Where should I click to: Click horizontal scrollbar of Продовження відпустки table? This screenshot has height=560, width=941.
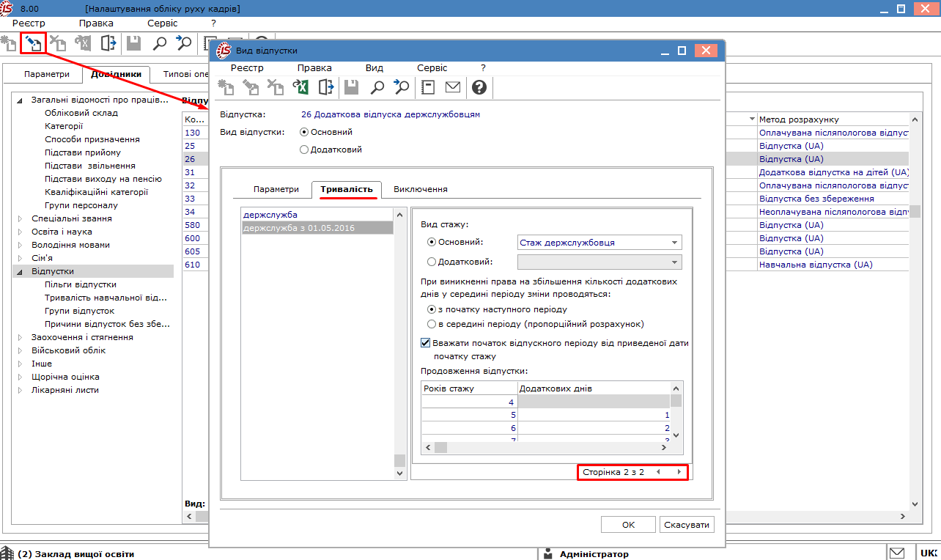546,447
